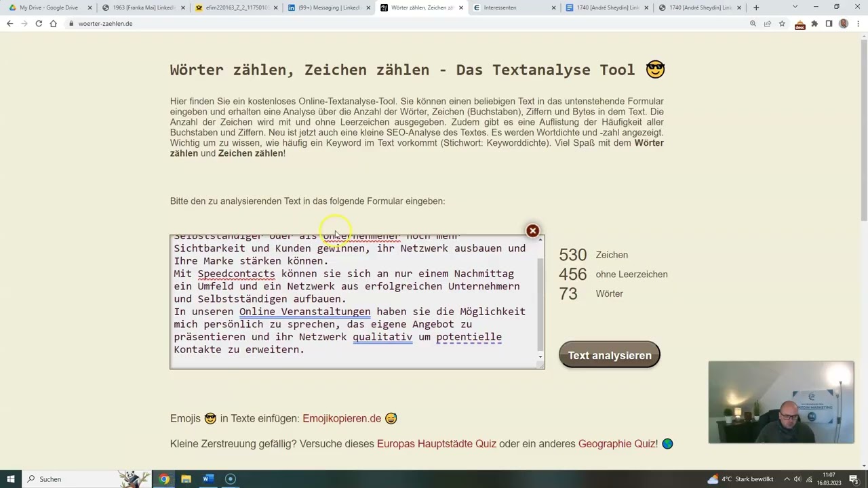Show hidden system tray icons
The image size is (868, 488).
787,479
